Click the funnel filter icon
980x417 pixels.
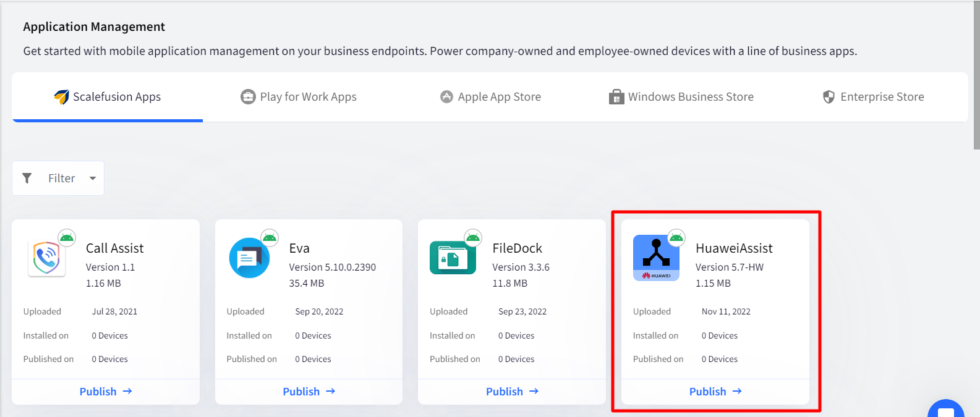[27, 179]
